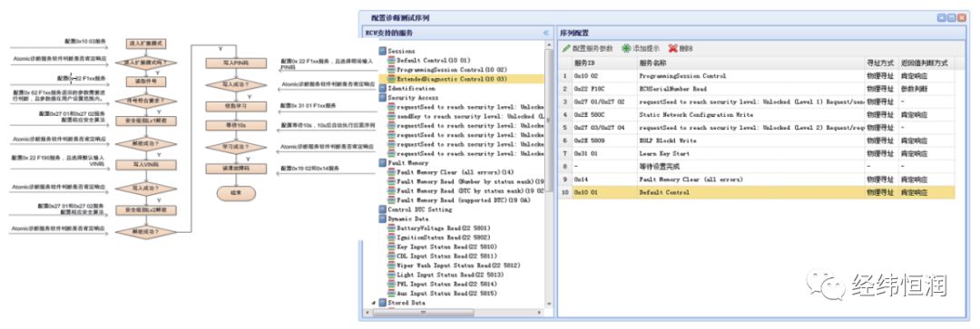Image resolution: width=980 pixels, height=329 pixels.
Task: Open the Identification tree node
Action: point(411,89)
